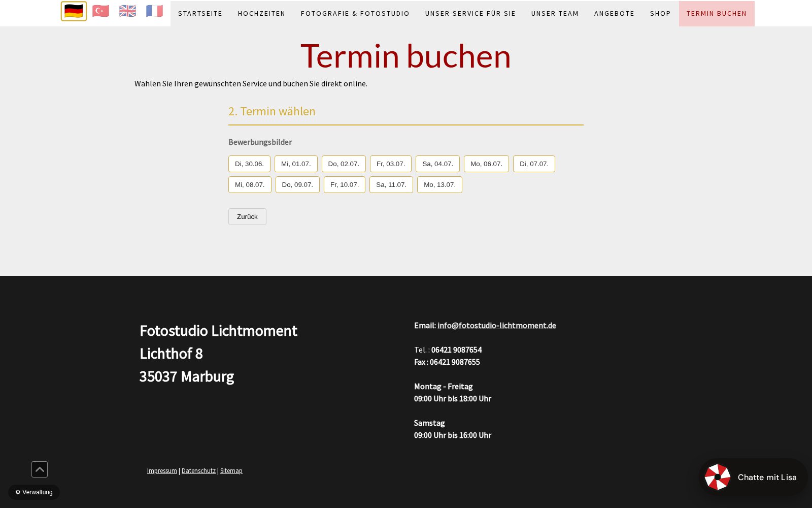Click the Lichthof 8 address line

pos(171,354)
